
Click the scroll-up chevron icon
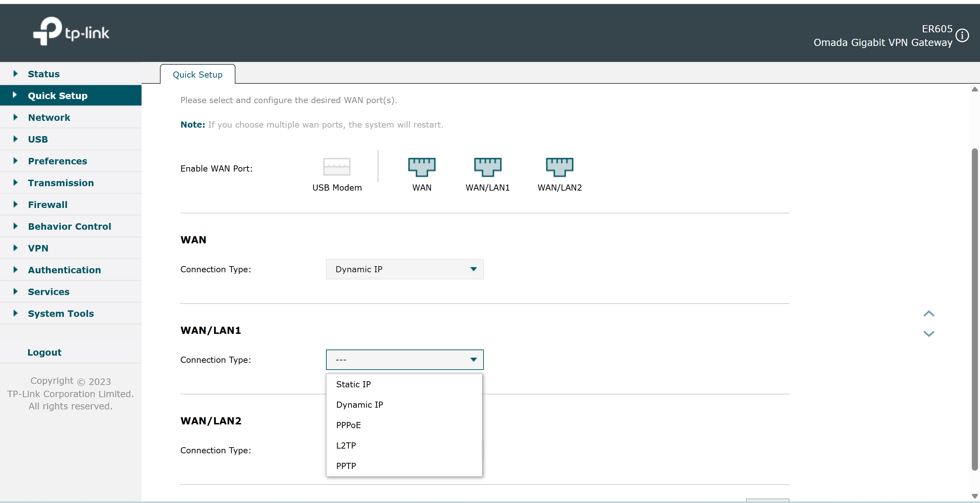929,313
